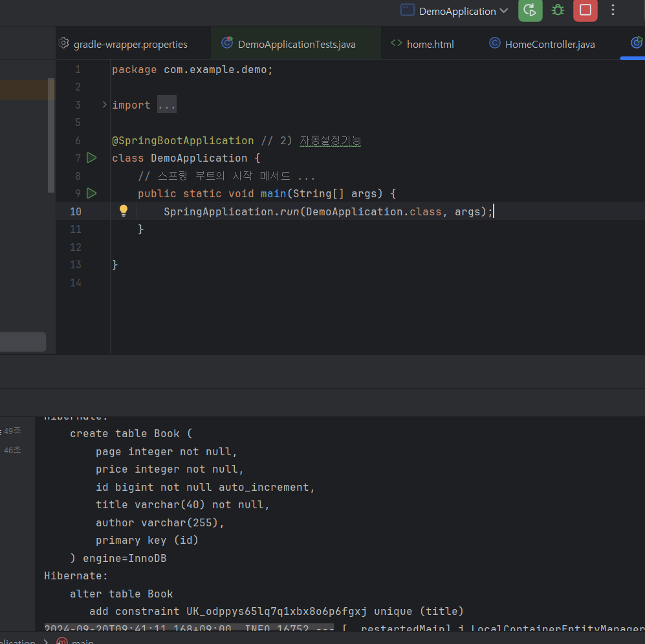The height and width of the screenshot is (644, 645).
Task: Toggle a breakpoint in the gutter at line 10
Action: pyautogui.click(x=96, y=211)
